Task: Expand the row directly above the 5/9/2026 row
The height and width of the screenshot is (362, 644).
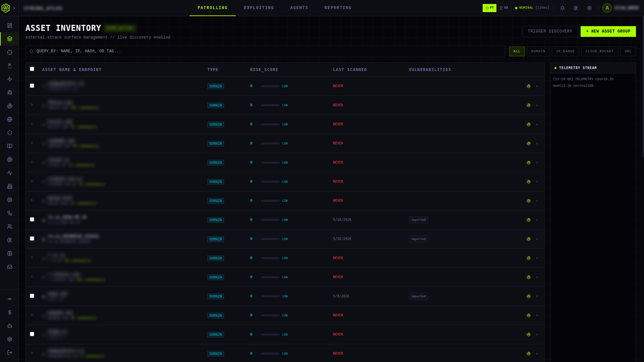Action: (x=32, y=277)
